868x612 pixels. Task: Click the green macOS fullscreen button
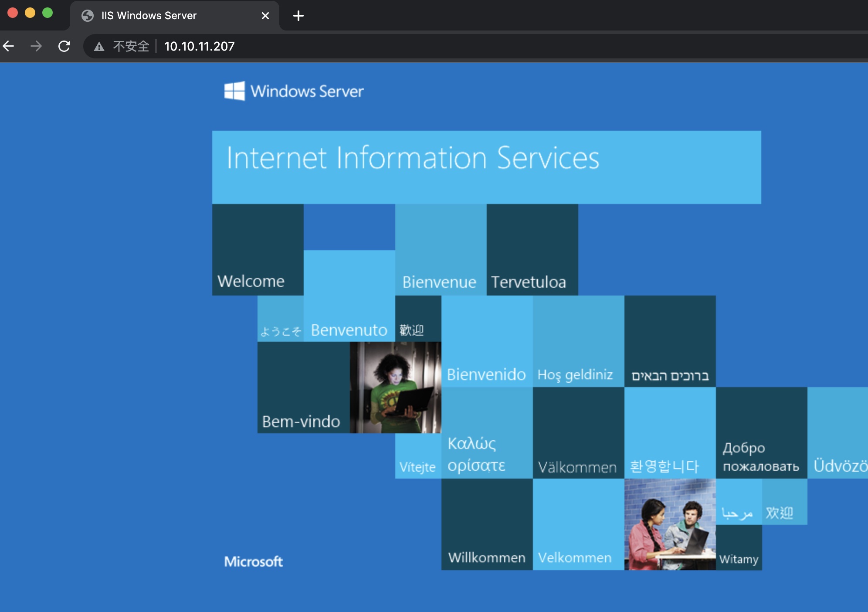(47, 13)
